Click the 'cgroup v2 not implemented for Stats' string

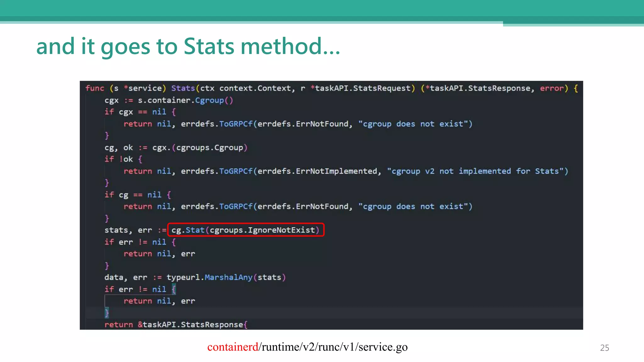coord(475,171)
